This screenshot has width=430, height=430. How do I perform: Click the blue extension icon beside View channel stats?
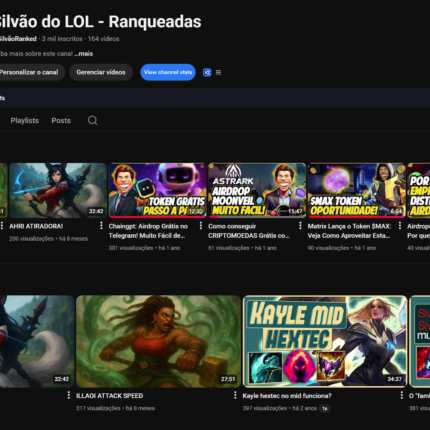pos(207,72)
